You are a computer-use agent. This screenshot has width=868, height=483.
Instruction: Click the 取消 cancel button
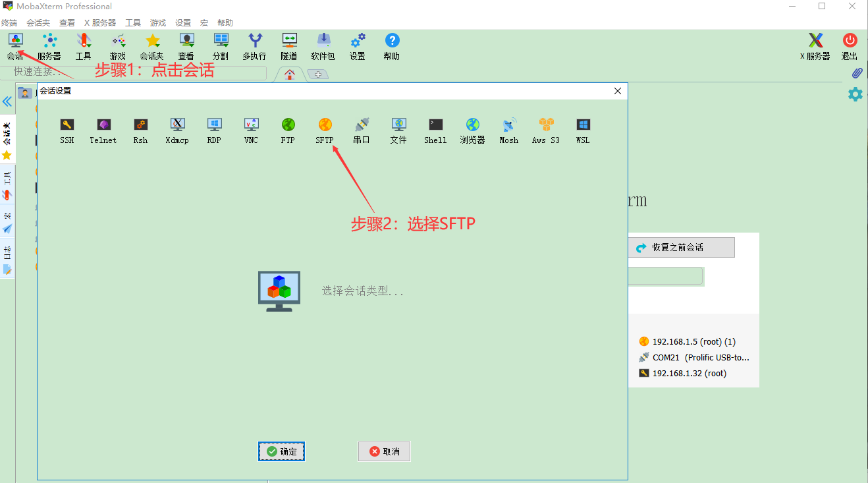384,451
